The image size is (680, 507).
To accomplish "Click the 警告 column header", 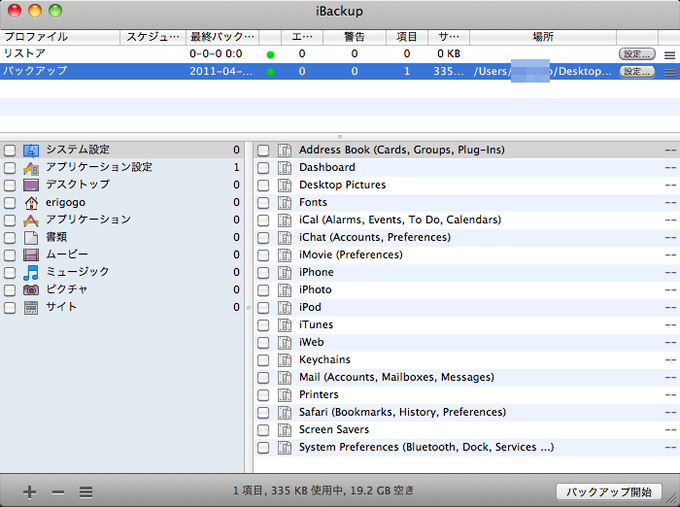I will click(354, 37).
